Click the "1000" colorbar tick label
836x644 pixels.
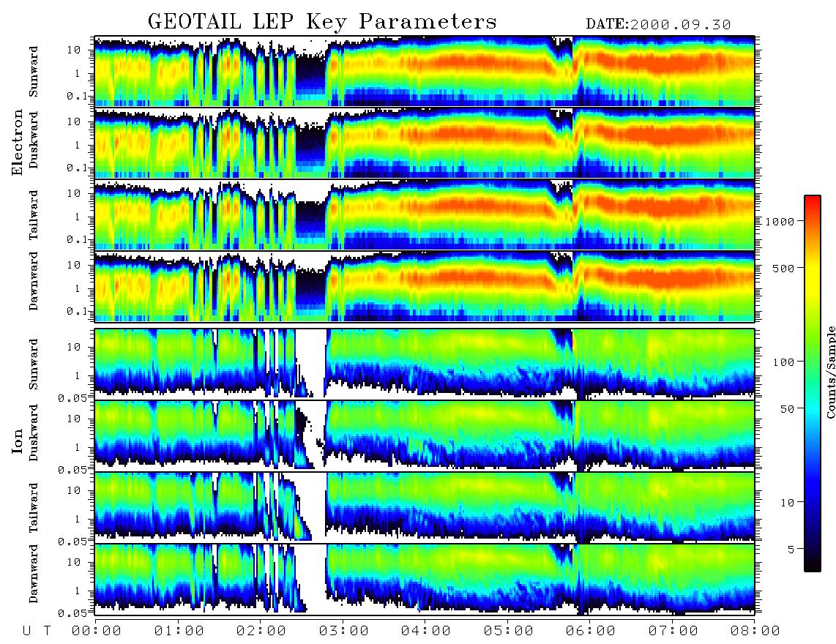coord(780,221)
